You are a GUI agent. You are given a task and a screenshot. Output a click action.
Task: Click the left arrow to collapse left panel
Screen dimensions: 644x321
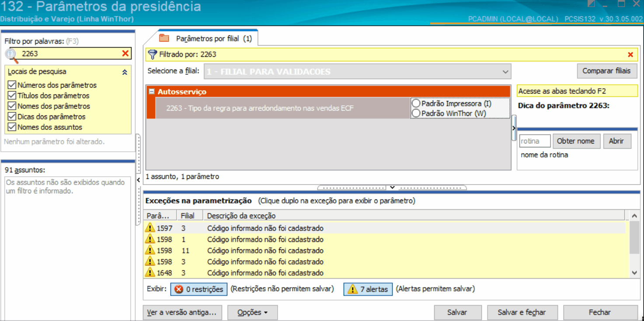tap(138, 180)
